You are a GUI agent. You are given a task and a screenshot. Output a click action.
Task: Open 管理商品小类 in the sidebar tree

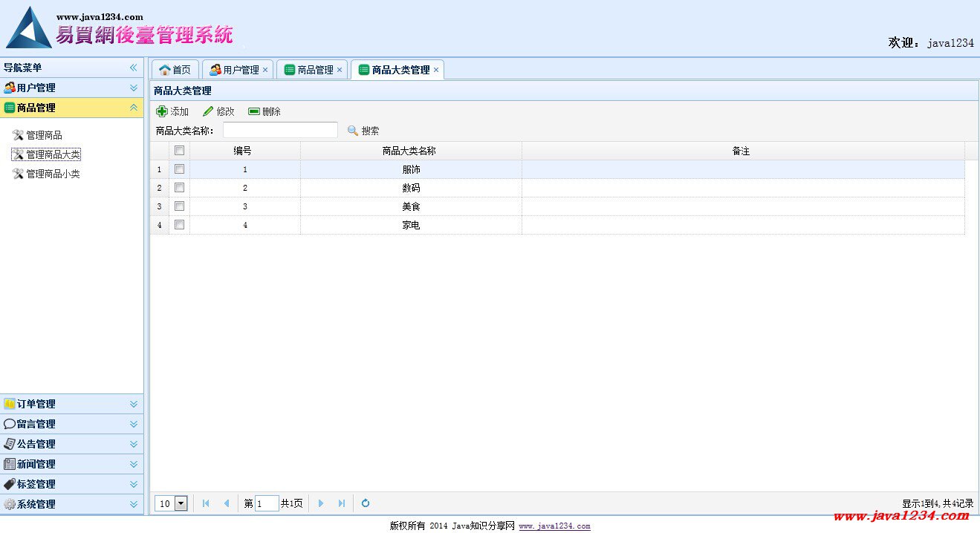pyautogui.click(x=53, y=174)
